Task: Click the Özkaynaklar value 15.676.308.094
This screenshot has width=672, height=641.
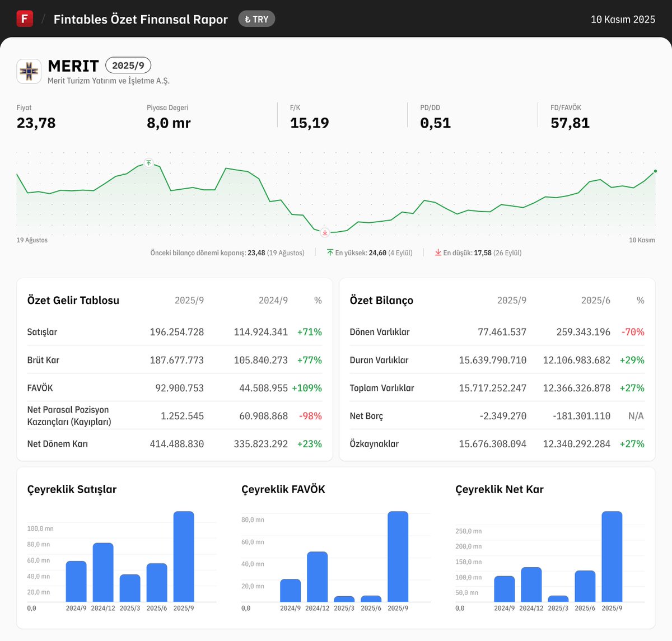Action: tap(493, 444)
